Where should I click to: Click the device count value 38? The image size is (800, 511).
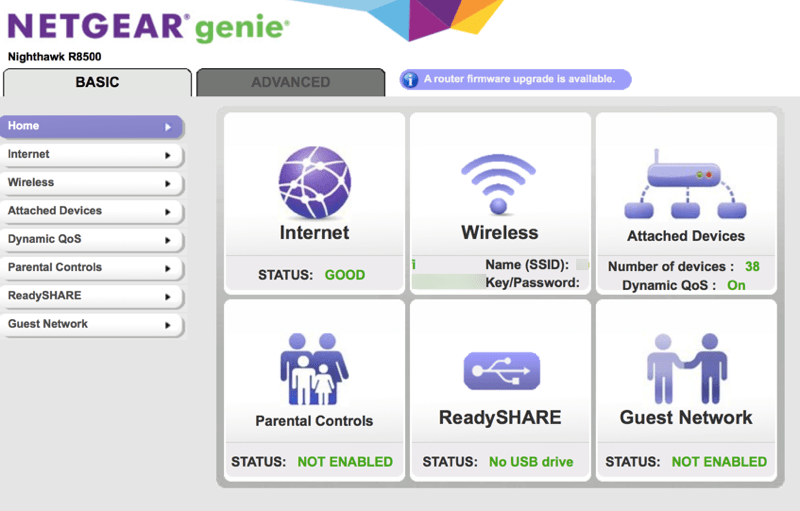pos(752,266)
